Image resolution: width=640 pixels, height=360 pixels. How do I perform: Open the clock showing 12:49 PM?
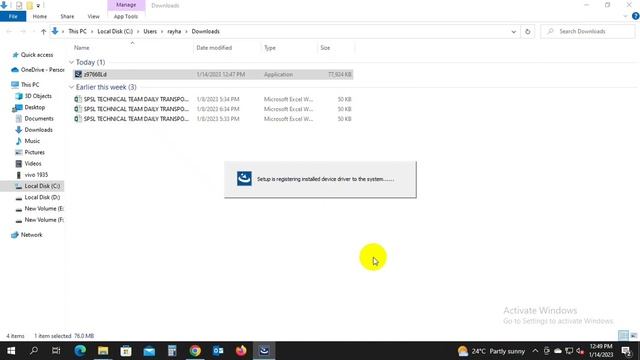(x=601, y=351)
